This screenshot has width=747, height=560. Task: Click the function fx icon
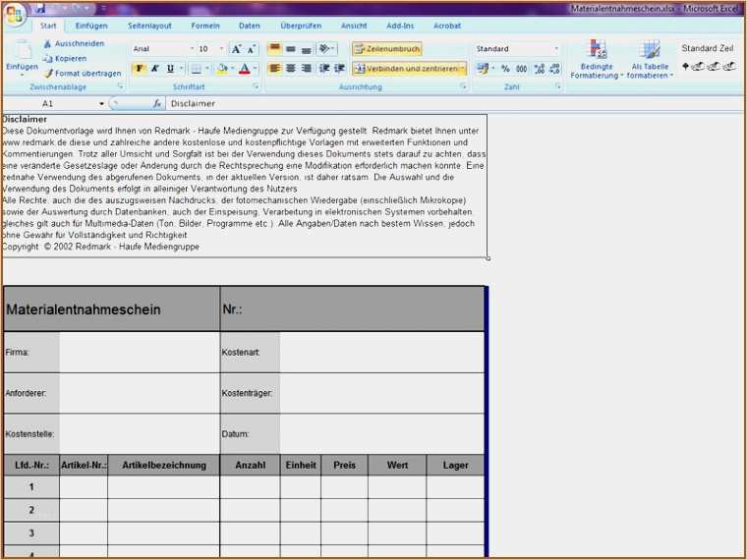pyautogui.click(x=157, y=103)
